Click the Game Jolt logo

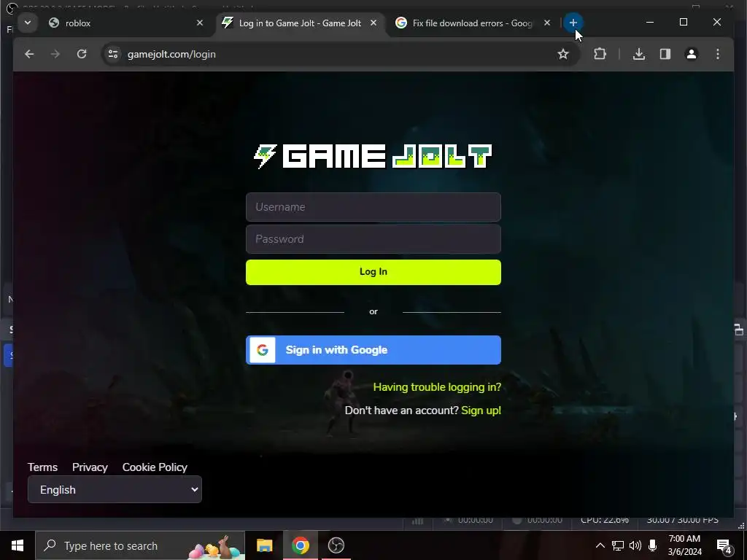pyautogui.click(x=373, y=156)
